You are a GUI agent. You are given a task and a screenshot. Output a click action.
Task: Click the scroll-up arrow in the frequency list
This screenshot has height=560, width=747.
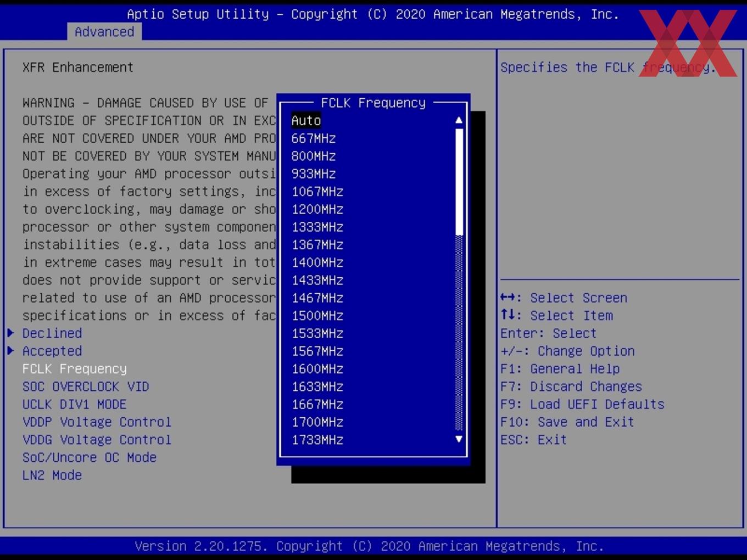[x=459, y=120]
